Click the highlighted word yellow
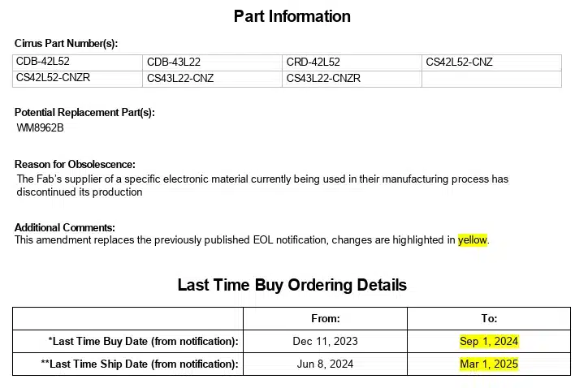 click(473, 240)
